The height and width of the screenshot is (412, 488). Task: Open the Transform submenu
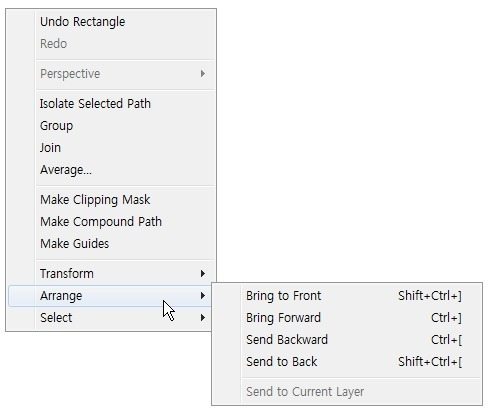tap(111, 274)
